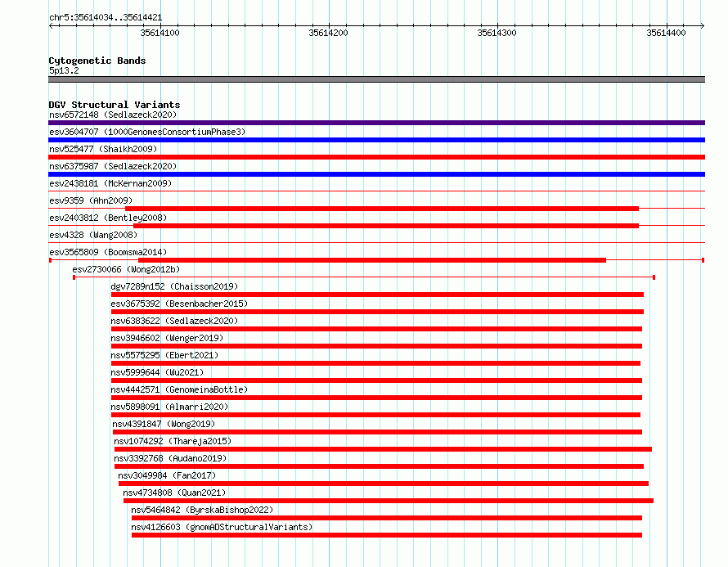Click ruler position 35614400

coord(666,33)
